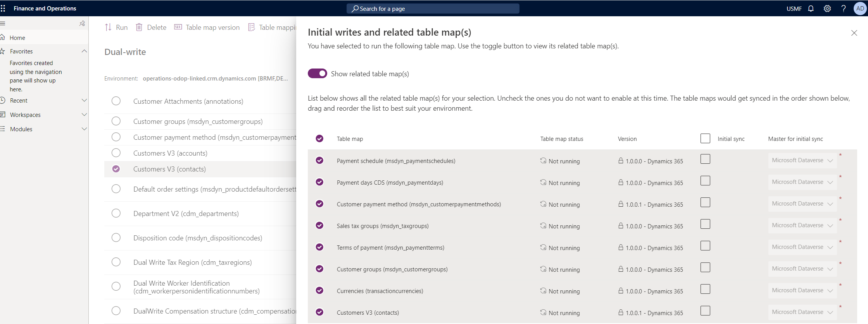This screenshot has width=868, height=324.
Task: Open the help question mark icon
Action: [844, 9]
